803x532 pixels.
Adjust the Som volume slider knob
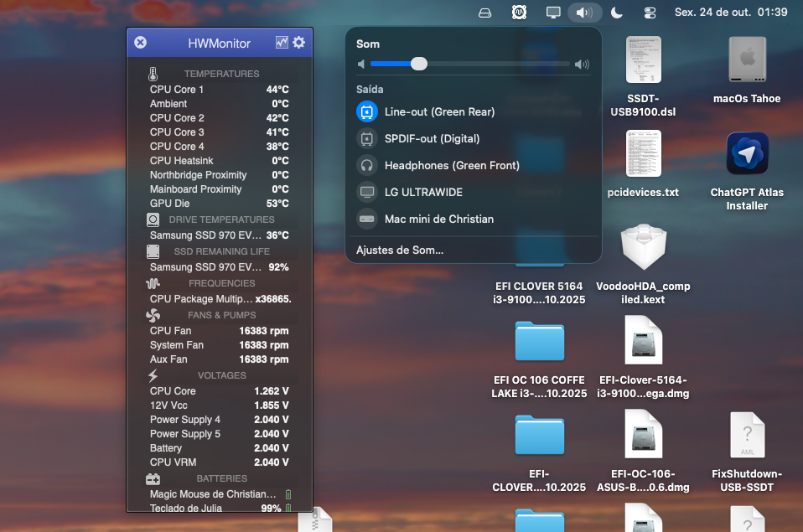coord(419,64)
